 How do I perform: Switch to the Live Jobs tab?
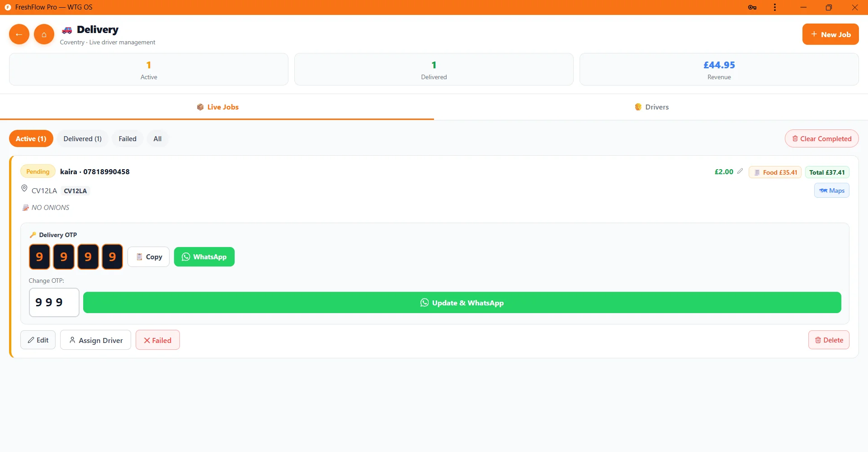tap(217, 107)
